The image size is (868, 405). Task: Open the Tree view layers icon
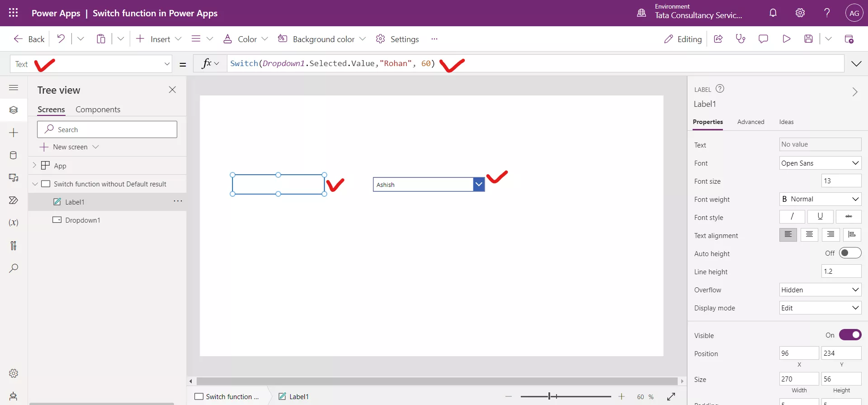(14, 110)
